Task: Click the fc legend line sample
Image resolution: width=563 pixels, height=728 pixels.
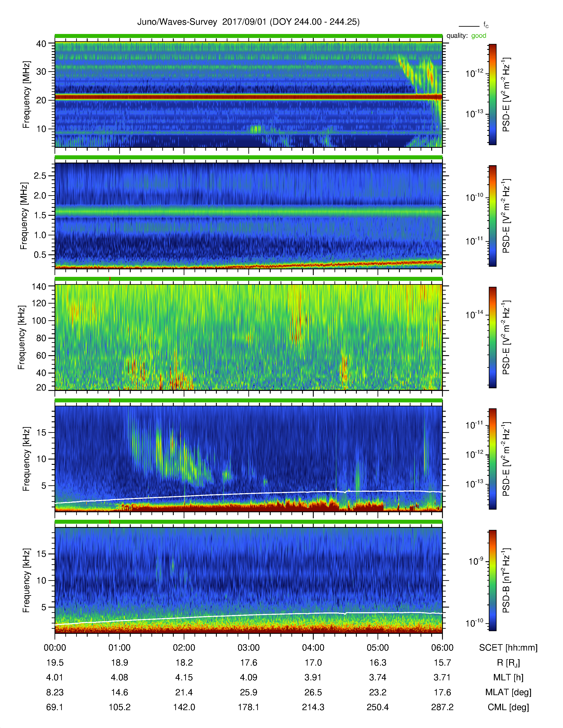Action: click(469, 26)
